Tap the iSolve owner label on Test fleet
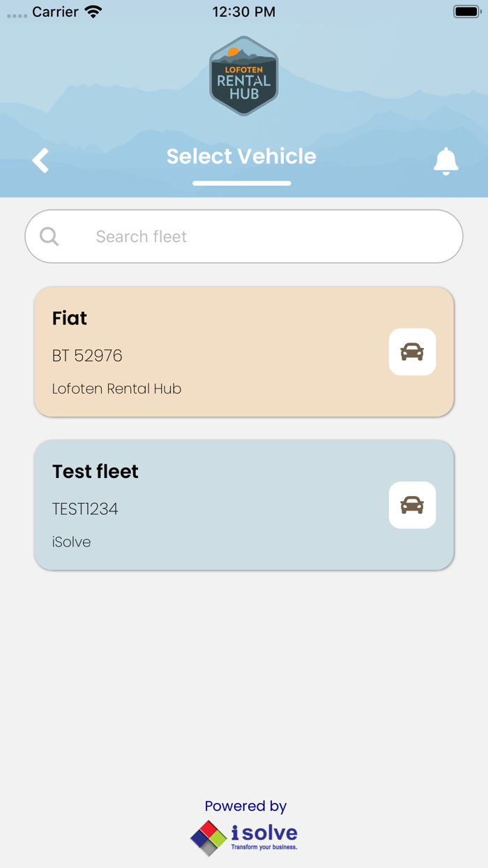Screen dimensions: 488x868 point(71,542)
